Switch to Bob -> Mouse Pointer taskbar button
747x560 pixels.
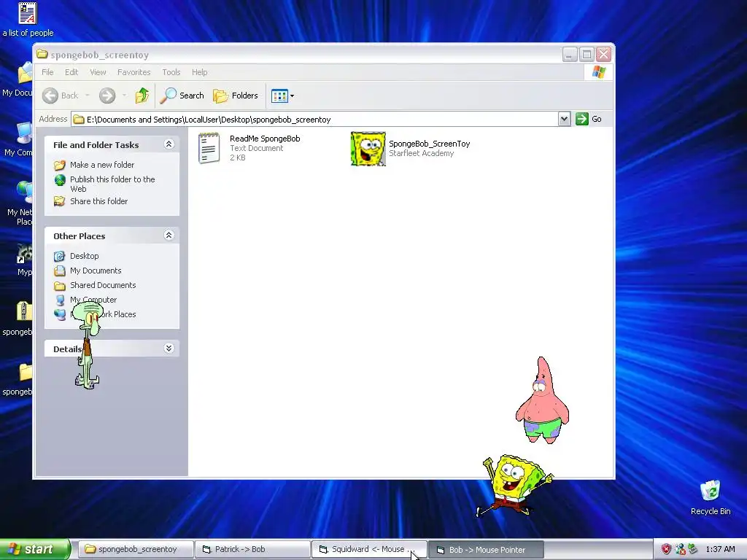pos(486,550)
